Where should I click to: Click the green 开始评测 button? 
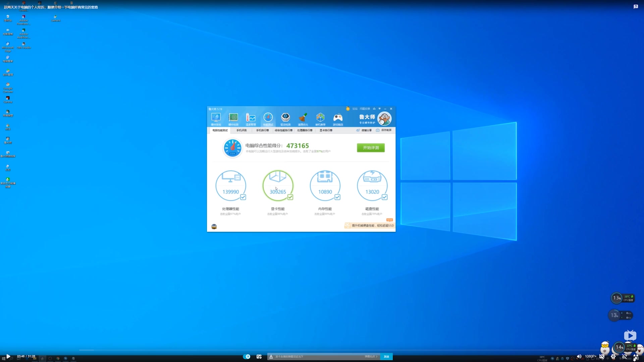[x=371, y=148]
